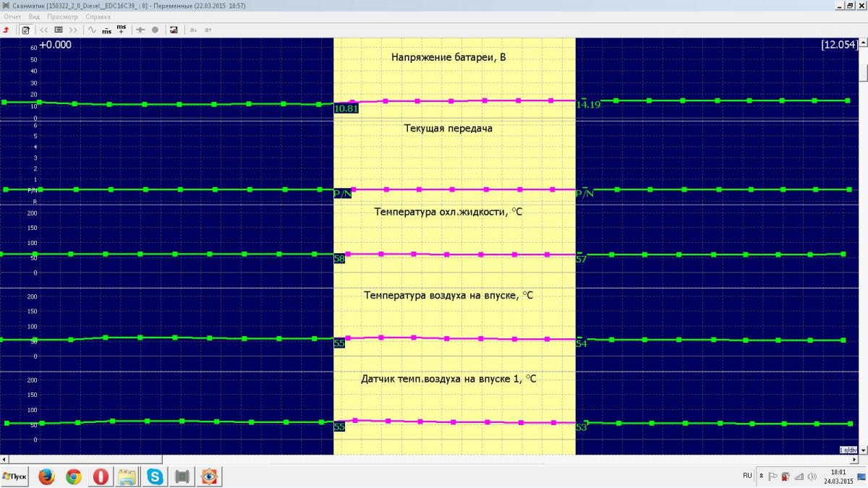
Task: Open Windows Explorer from the taskbar
Action: (x=127, y=476)
